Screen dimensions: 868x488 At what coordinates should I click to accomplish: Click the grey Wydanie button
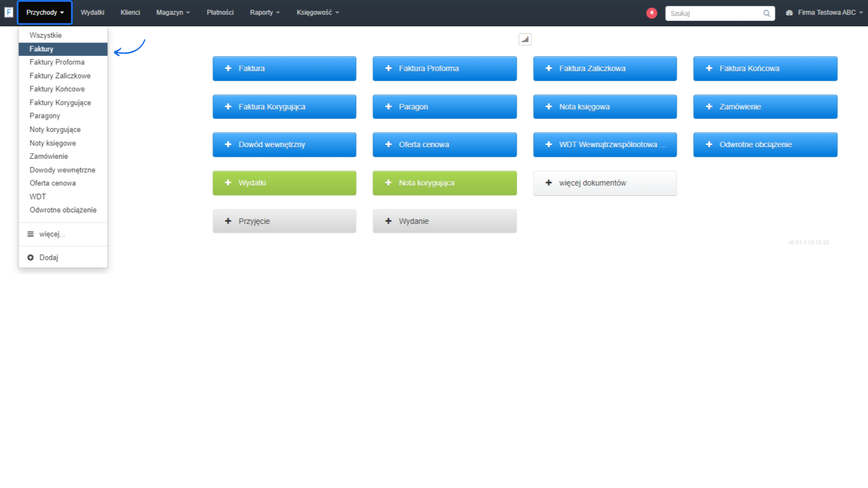444,221
